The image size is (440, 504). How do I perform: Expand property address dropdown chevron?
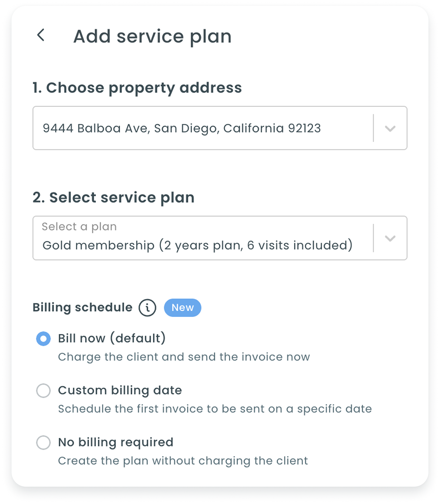[390, 129]
